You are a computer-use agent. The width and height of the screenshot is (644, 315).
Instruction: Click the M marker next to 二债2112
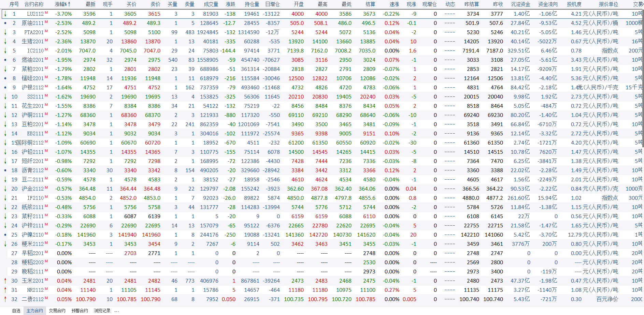[x=46, y=298]
